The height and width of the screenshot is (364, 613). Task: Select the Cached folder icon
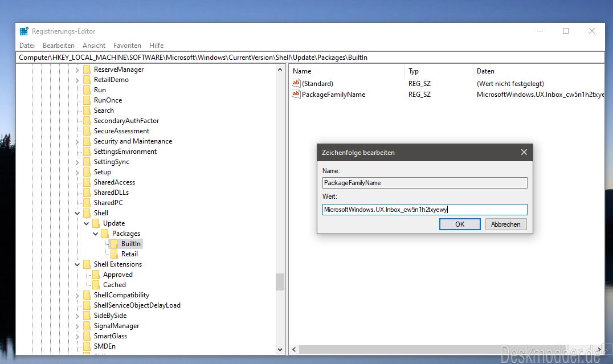(x=96, y=285)
